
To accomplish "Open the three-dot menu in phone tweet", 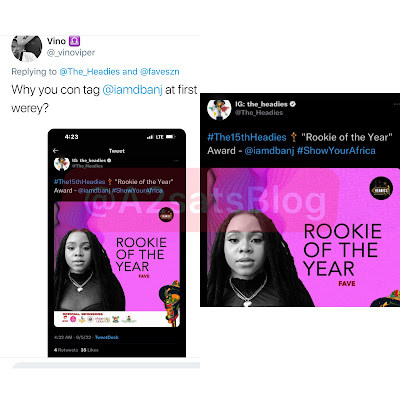I will (x=176, y=161).
